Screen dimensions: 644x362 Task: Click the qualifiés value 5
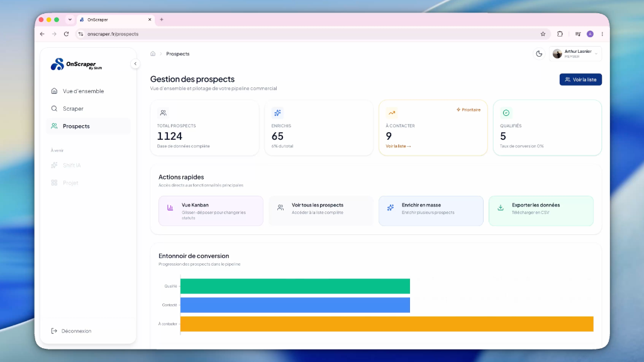pyautogui.click(x=503, y=136)
